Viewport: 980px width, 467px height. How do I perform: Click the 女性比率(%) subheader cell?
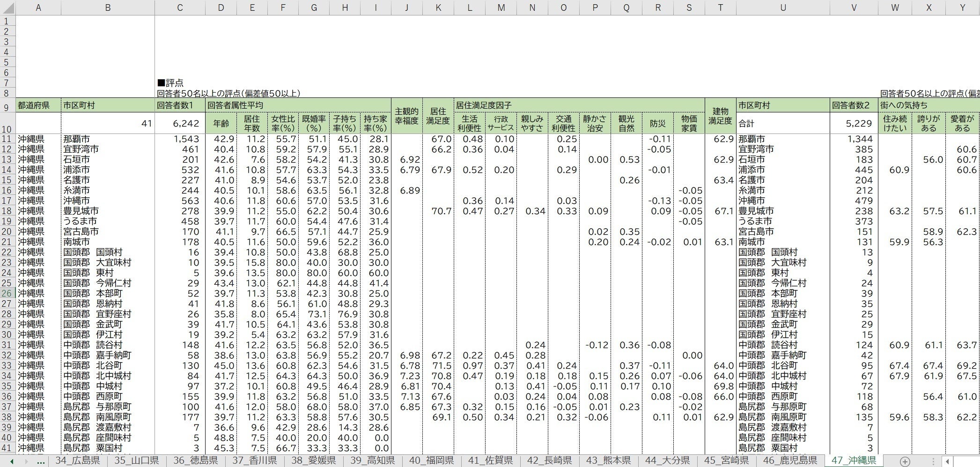point(283,123)
